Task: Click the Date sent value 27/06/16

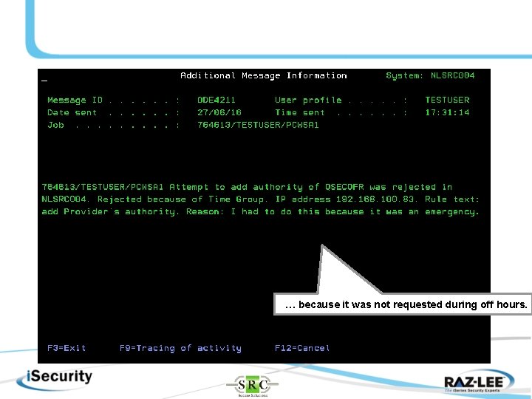Action: pyautogui.click(x=219, y=112)
